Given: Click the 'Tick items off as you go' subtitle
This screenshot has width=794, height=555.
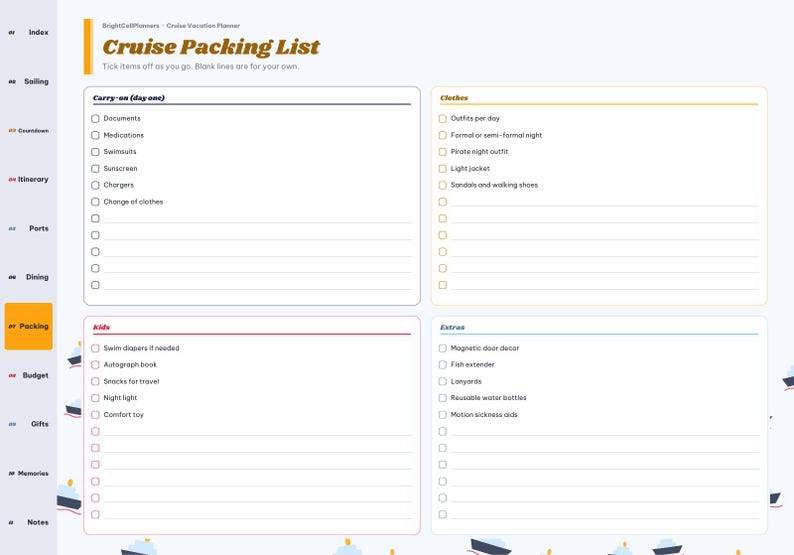Looking at the screenshot, I should click(x=201, y=66).
